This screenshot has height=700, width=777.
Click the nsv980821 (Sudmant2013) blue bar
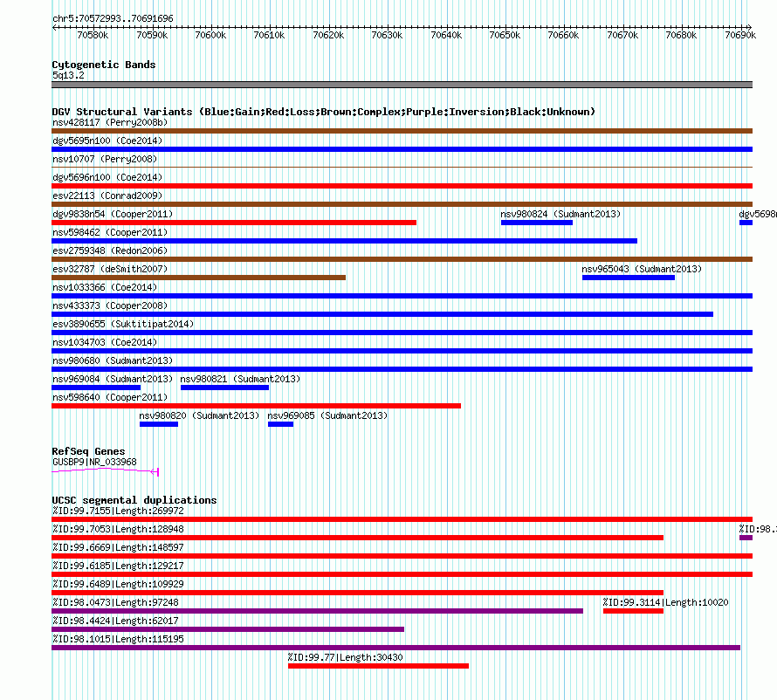(x=225, y=388)
